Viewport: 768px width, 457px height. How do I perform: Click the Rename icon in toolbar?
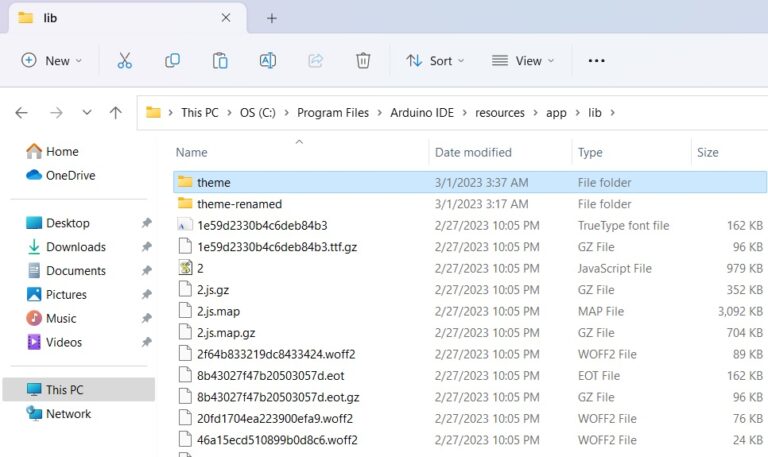pyautogui.click(x=267, y=61)
